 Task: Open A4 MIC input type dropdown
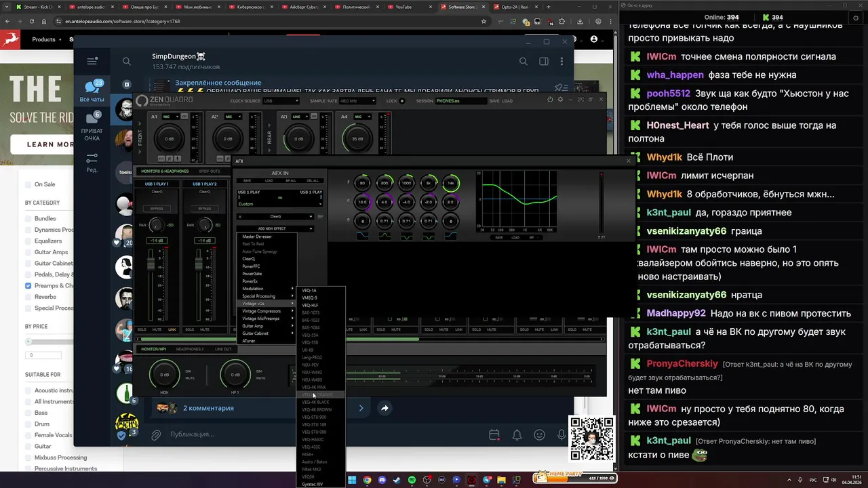coord(363,117)
